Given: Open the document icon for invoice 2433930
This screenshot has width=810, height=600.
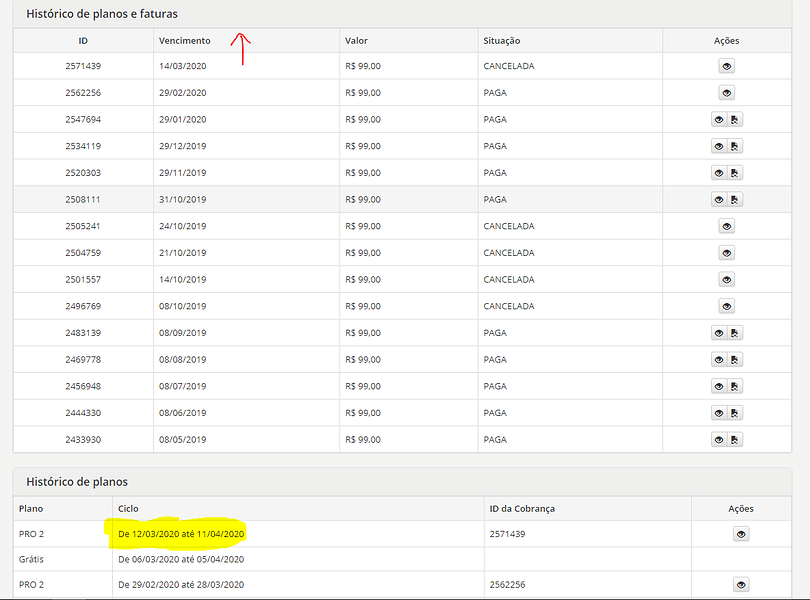Looking at the screenshot, I should [735, 440].
